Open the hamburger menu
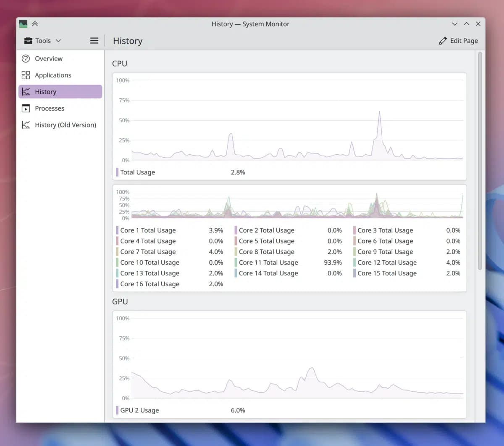Viewport: 504px width, 446px height. [94, 41]
